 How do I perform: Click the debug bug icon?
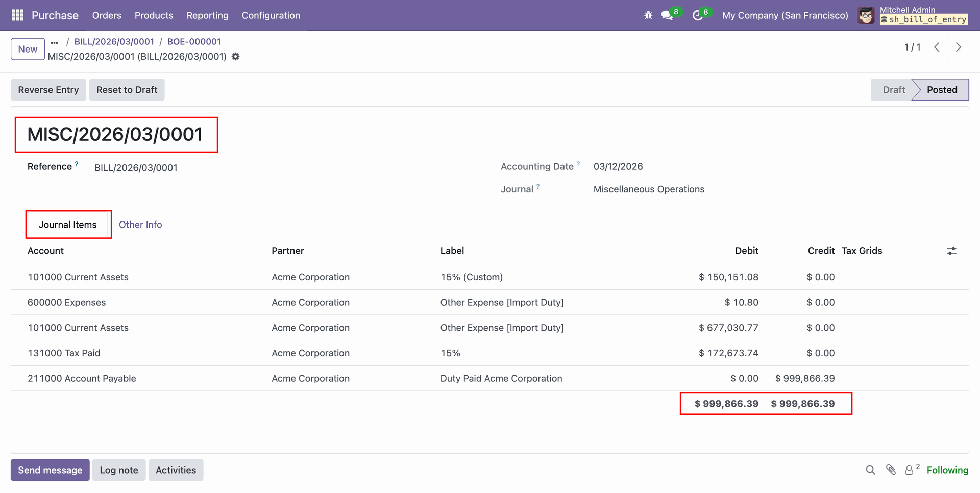click(x=648, y=15)
